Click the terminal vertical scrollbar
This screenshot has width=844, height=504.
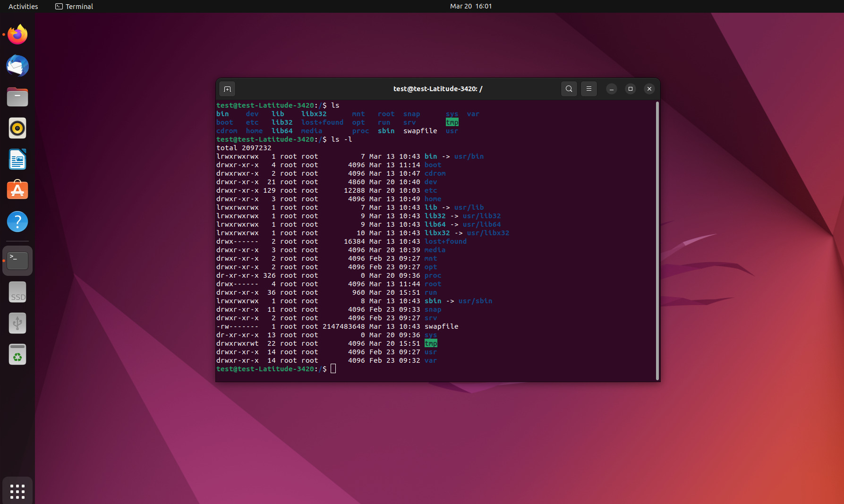(657, 240)
